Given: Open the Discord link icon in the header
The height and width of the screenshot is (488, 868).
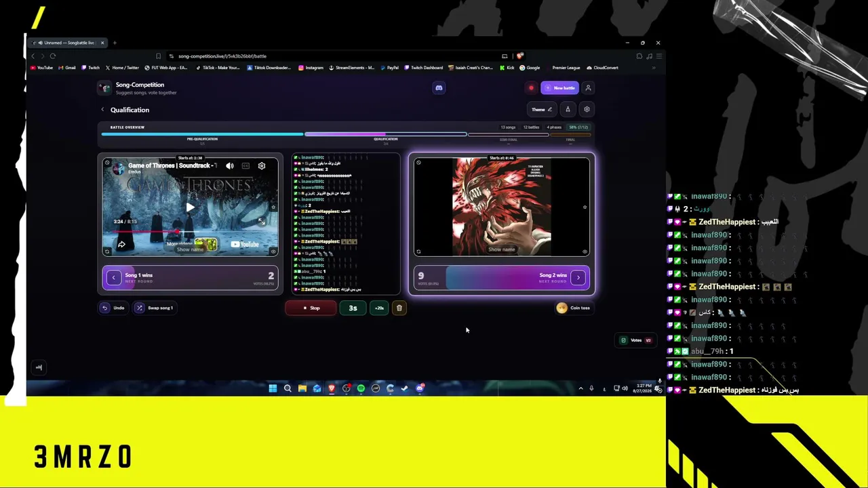Looking at the screenshot, I should coord(439,87).
